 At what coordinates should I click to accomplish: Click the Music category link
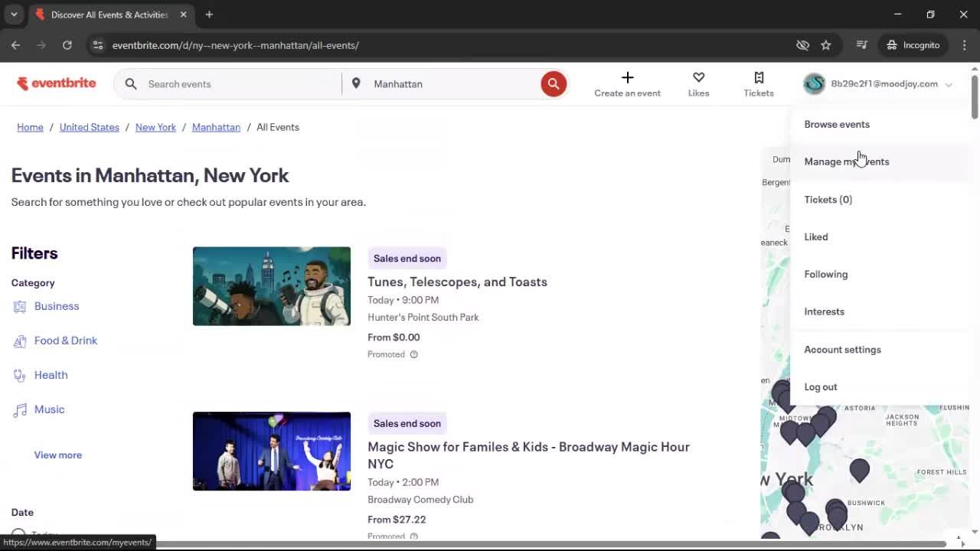(x=50, y=409)
